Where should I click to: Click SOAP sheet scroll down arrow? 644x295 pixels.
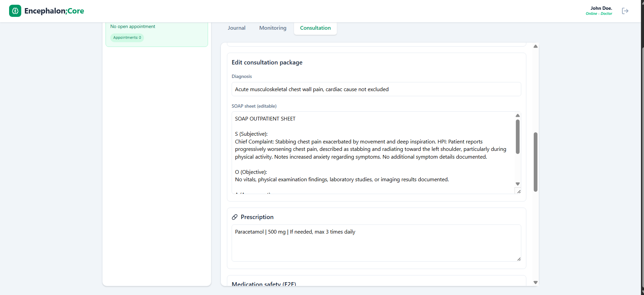pos(518,184)
